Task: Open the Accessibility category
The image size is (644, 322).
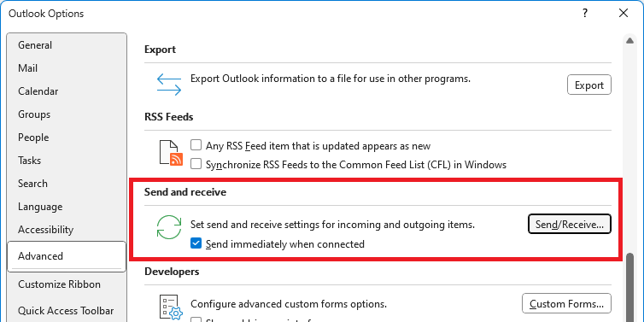Action: coord(67,229)
